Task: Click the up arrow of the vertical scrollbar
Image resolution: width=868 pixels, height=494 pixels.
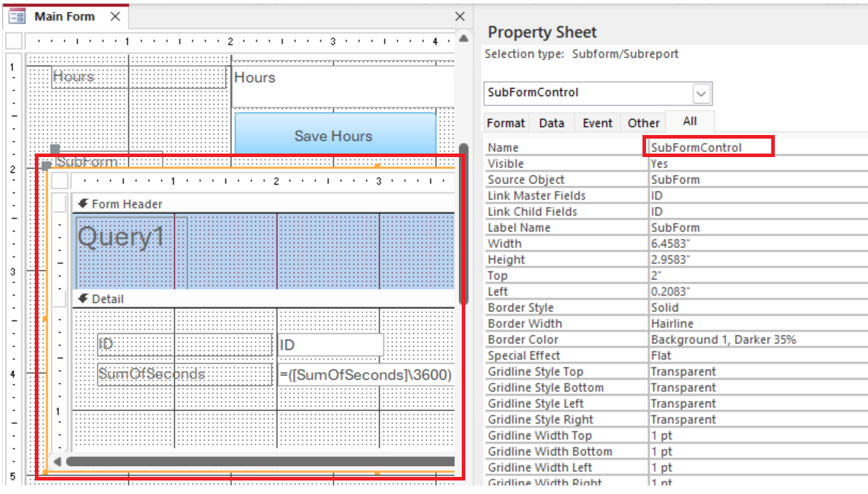Action: point(463,38)
